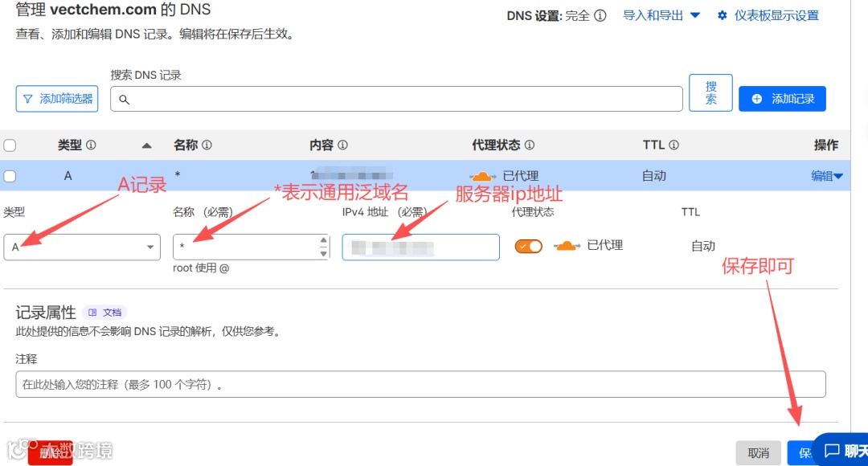The height and width of the screenshot is (466, 868).
Task: Click the 代理状态 column header
Action: 496,145
